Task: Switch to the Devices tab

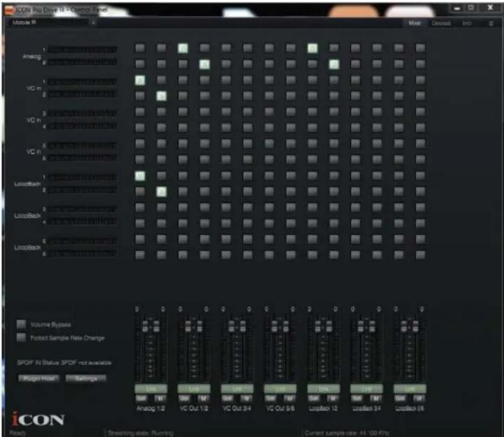Action: coord(441,23)
